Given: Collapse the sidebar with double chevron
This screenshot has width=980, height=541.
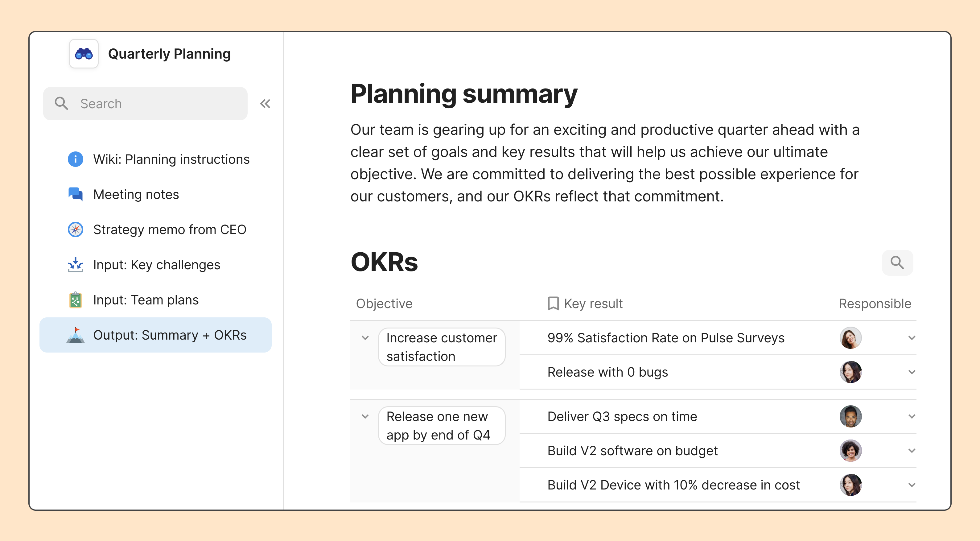Looking at the screenshot, I should [265, 104].
